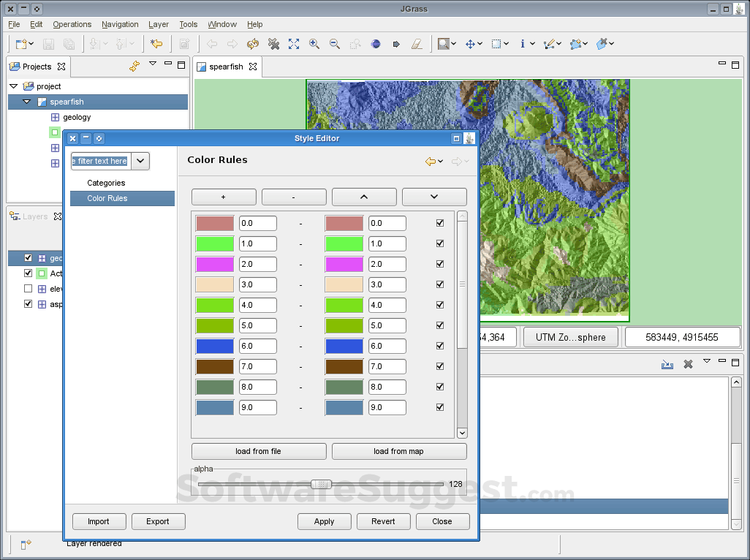Switch to the spearfish map tab

[227, 67]
